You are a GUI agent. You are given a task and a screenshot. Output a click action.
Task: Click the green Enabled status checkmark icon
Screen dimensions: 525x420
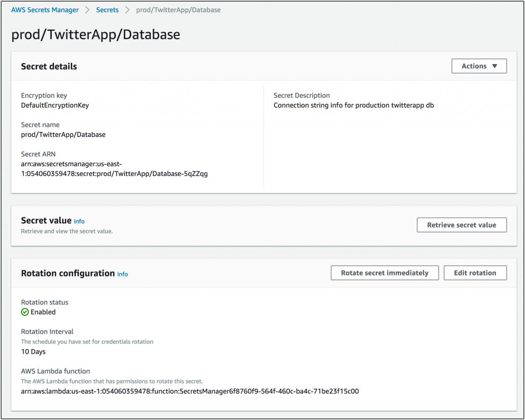[25, 312]
